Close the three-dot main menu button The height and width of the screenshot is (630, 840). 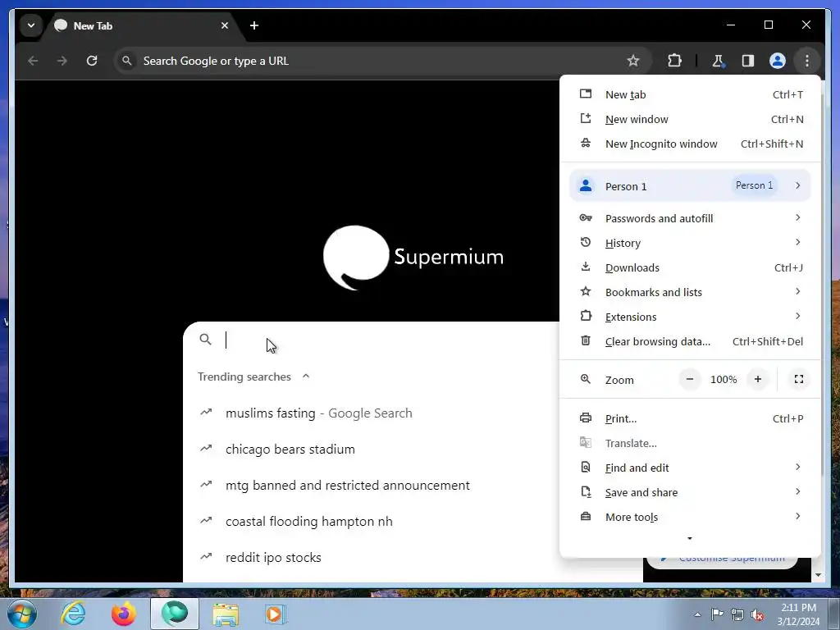tap(807, 61)
